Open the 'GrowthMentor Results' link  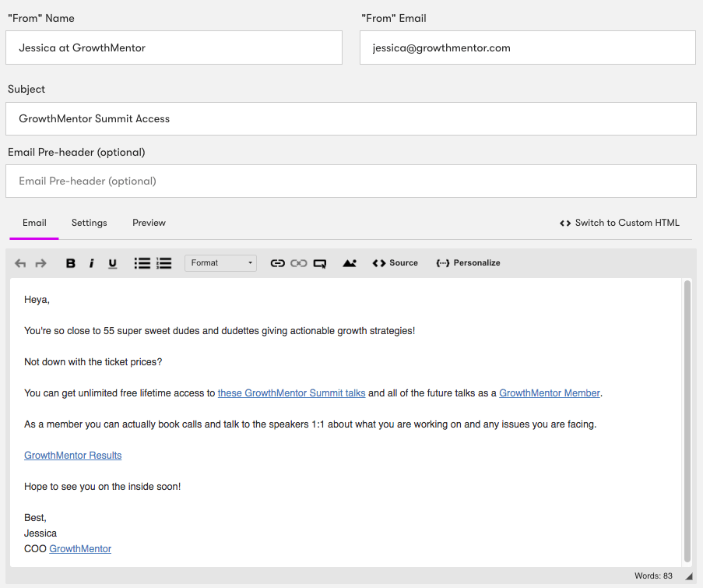click(x=72, y=456)
